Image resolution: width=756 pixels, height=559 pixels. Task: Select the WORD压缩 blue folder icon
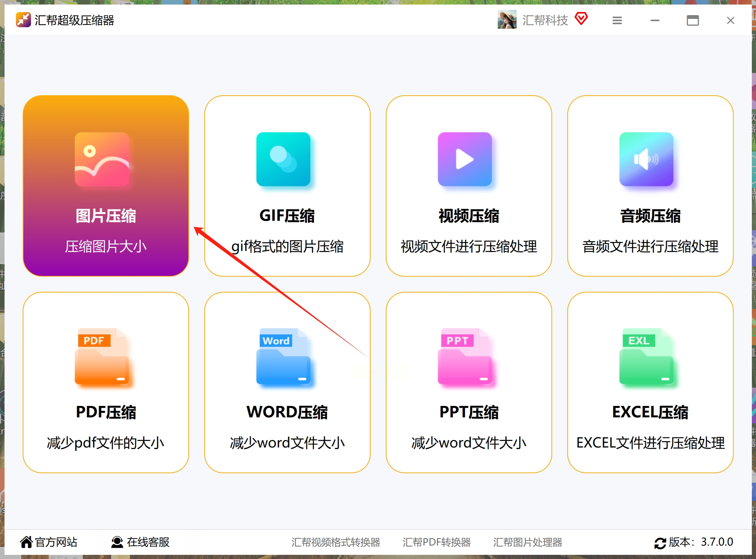coord(283,356)
